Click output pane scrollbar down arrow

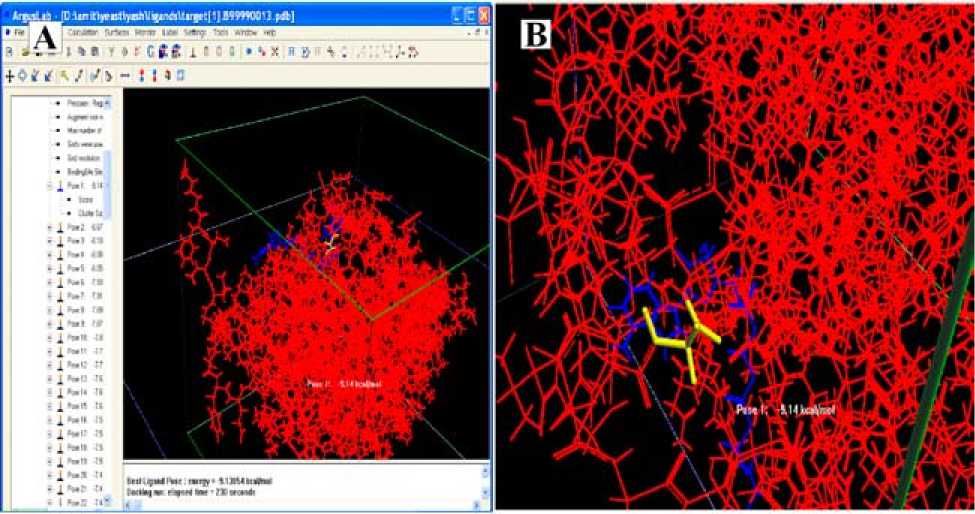tap(485, 490)
